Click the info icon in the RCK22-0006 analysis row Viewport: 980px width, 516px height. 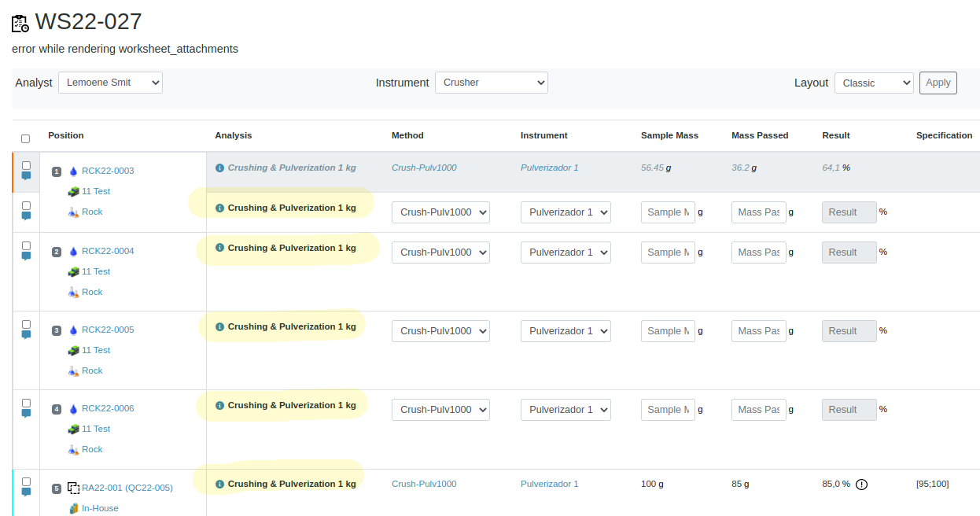click(x=219, y=405)
